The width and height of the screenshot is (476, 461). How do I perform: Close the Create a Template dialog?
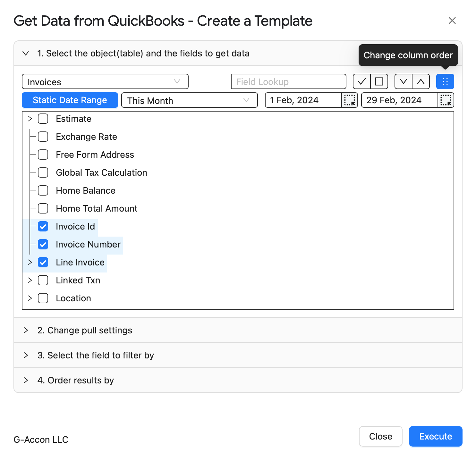[452, 21]
